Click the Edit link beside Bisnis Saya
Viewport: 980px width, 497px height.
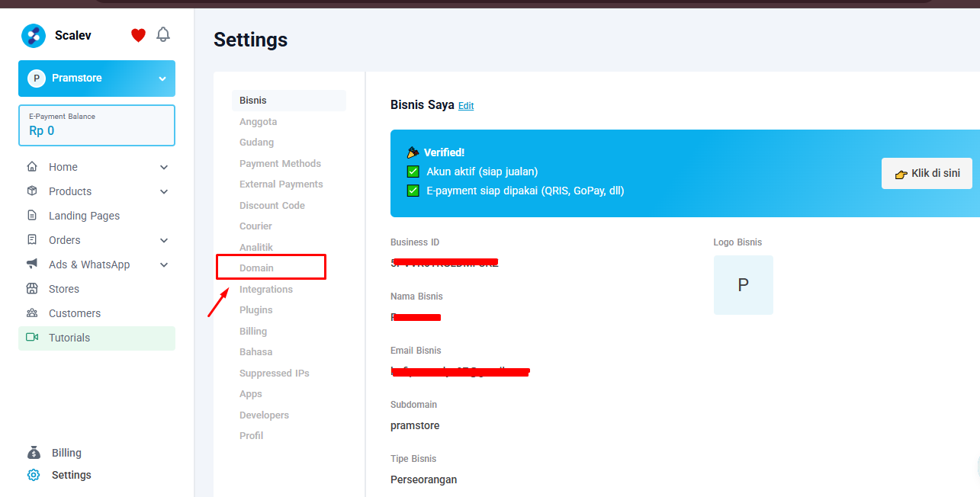(x=466, y=106)
